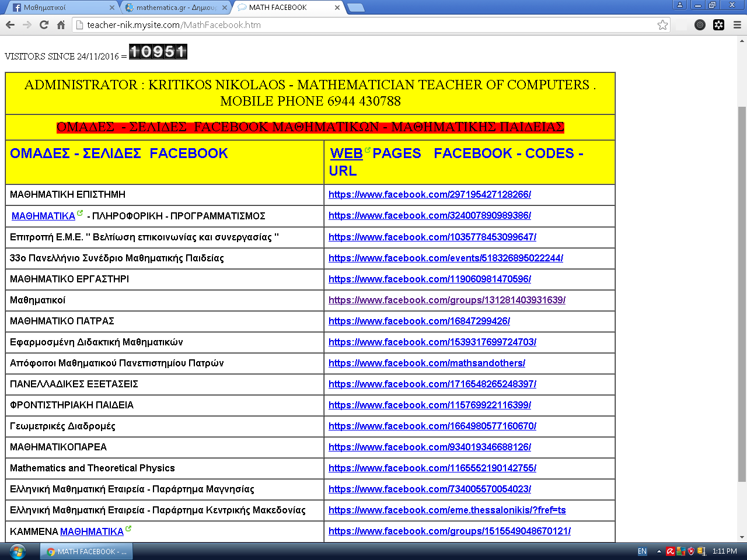This screenshot has height=560, width=747.
Task: Open the WEB link in table header
Action: (347, 153)
